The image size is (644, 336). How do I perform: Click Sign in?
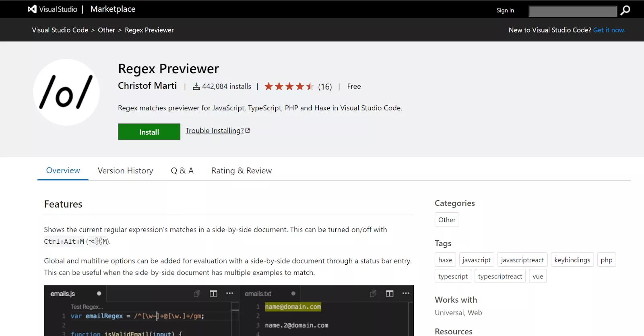click(x=505, y=10)
